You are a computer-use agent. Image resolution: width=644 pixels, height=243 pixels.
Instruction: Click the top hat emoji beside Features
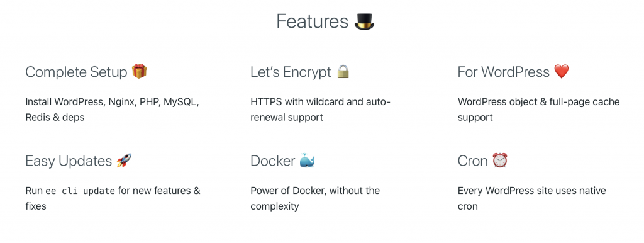click(364, 21)
